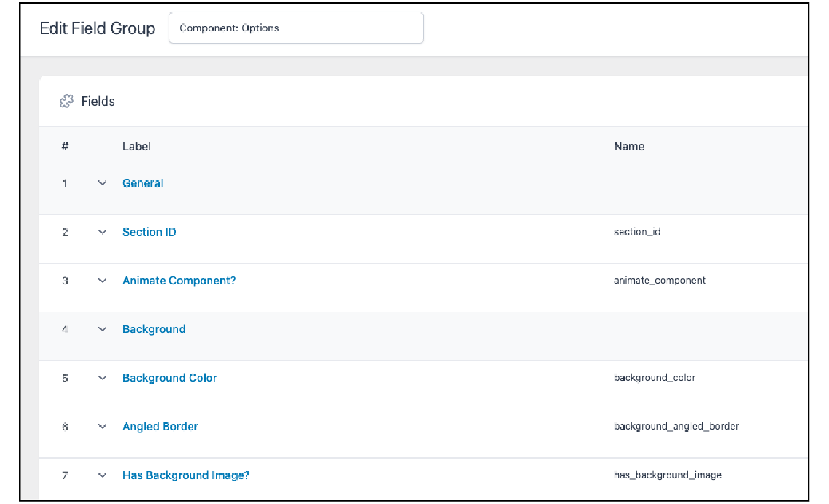Viewport: 829px width, 504px height.
Task: Click the Edit Field Group heading
Action: pos(97,28)
